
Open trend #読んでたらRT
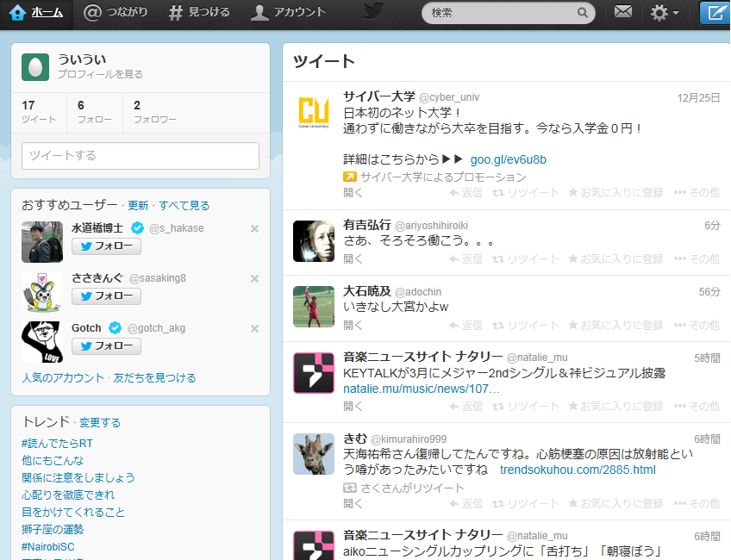pyautogui.click(x=57, y=444)
